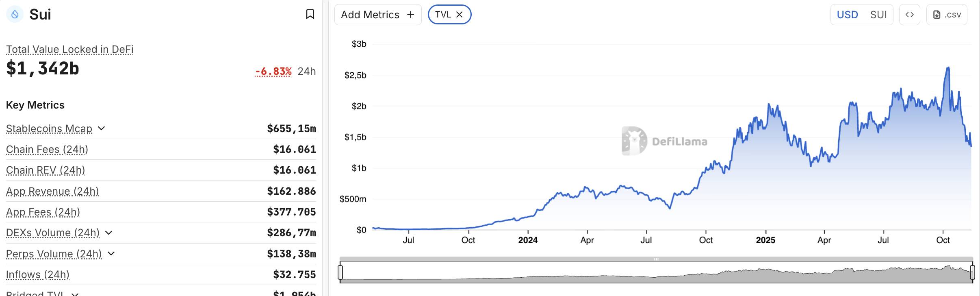Click the Sui logo icon
The height and width of the screenshot is (296, 980).
15,14
